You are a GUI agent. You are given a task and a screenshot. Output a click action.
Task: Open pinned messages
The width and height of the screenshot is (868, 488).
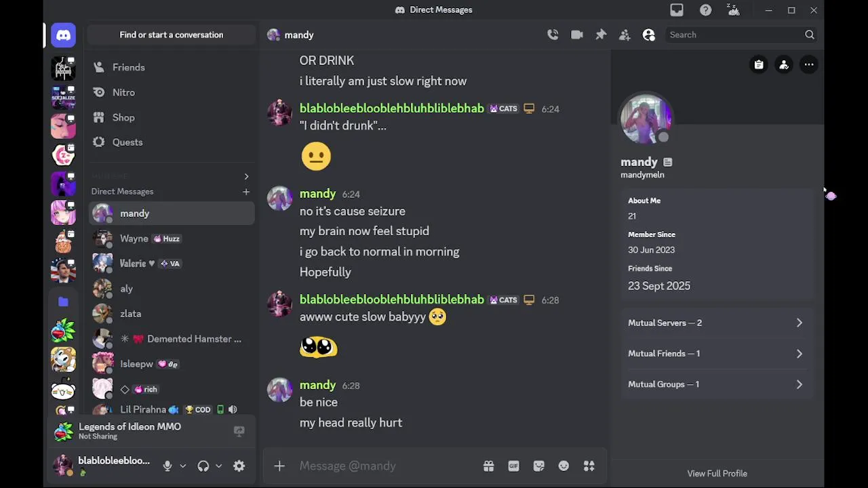click(x=601, y=35)
